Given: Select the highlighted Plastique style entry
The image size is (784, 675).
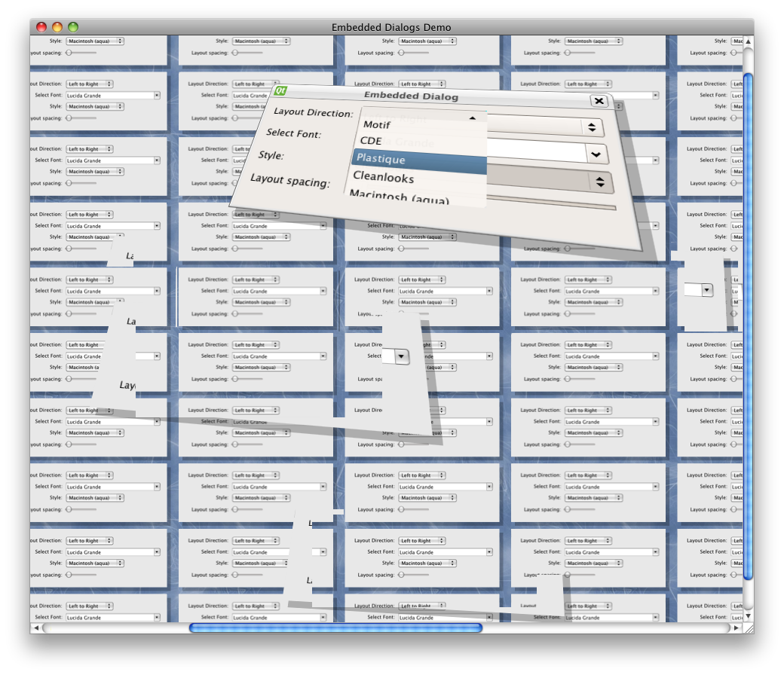Looking at the screenshot, I should pyautogui.click(x=419, y=161).
